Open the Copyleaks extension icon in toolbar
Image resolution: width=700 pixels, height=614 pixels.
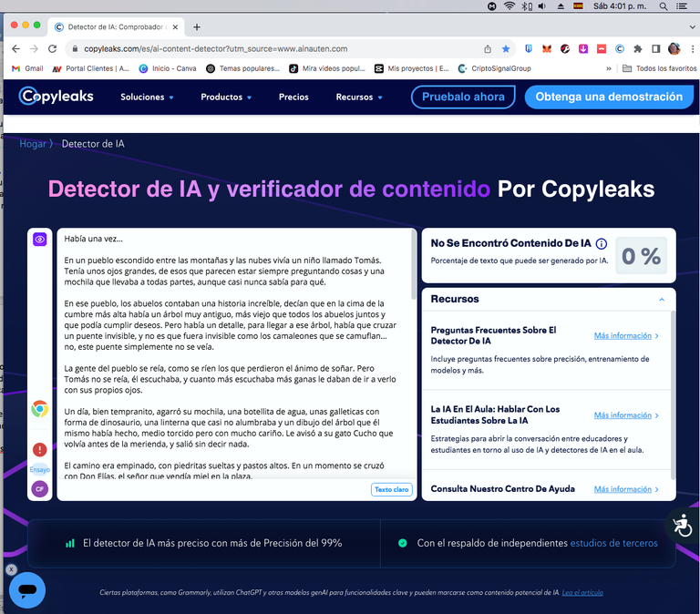(620, 48)
